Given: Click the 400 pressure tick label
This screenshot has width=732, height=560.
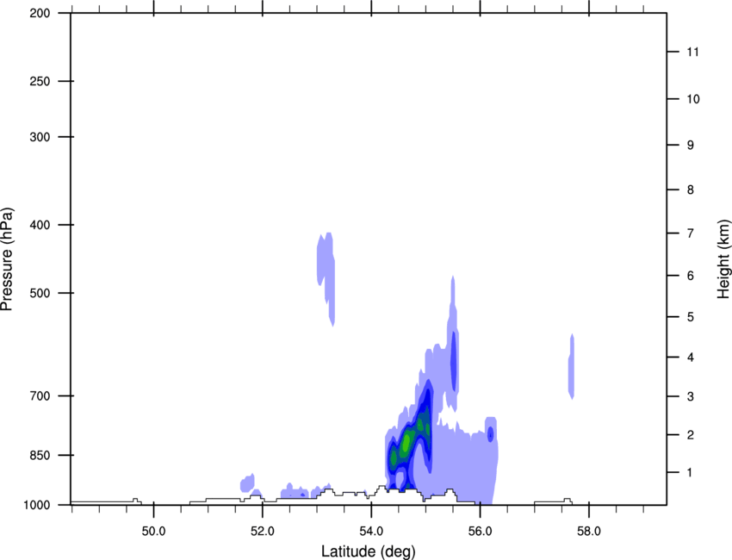Looking at the screenshot, I should click(40, 225).
